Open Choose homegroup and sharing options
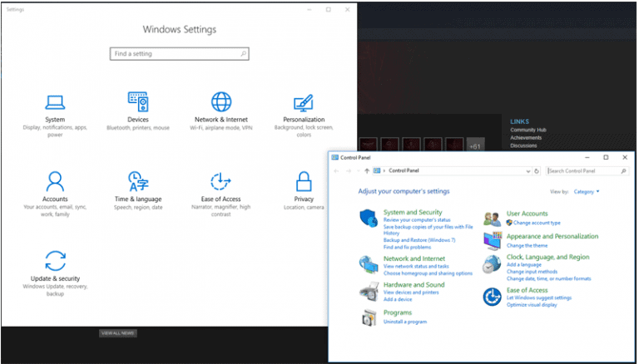639x364 pixels. 428,273
